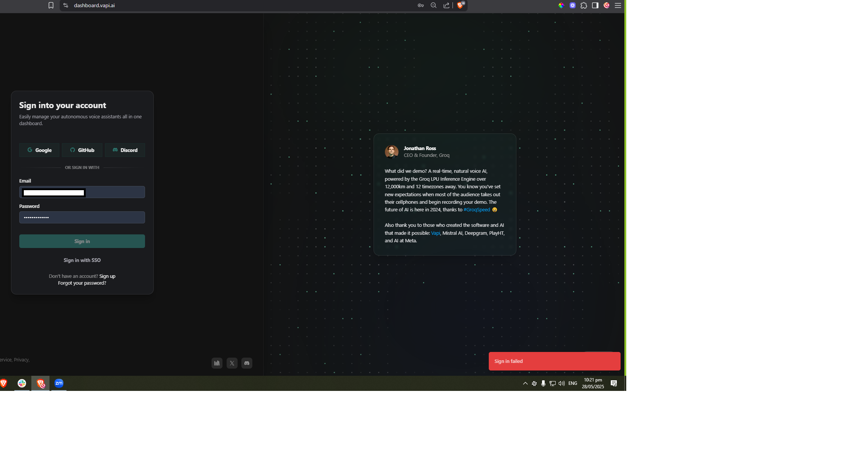The height and width of the screenshot is (465, 868).
Task: Switch keyboard language via the ENG indicator
Action: pos(573,383)
